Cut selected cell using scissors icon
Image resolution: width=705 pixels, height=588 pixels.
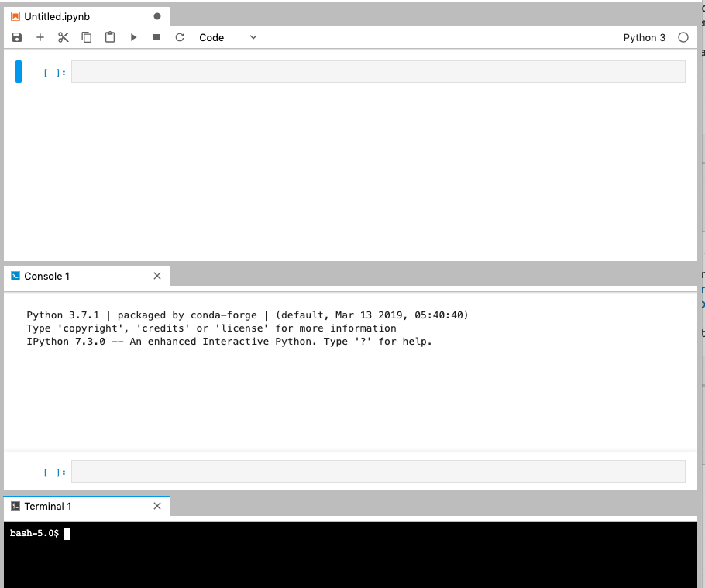(x=64, y=37)
